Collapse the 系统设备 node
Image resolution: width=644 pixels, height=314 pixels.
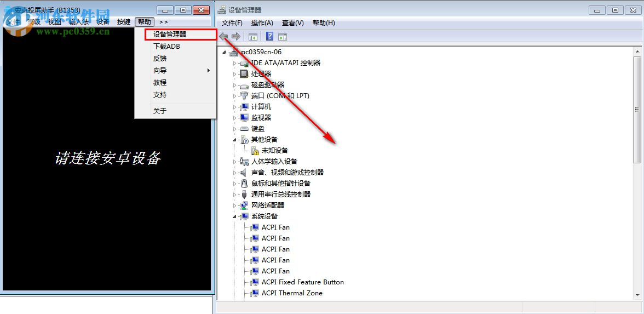tap(235, 216)
